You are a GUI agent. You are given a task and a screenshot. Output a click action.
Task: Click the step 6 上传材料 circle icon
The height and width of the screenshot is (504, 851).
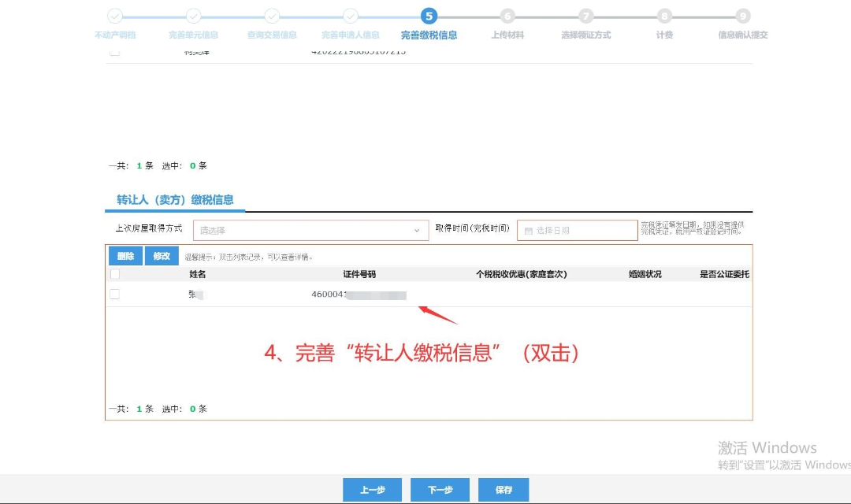click(507, 16)
